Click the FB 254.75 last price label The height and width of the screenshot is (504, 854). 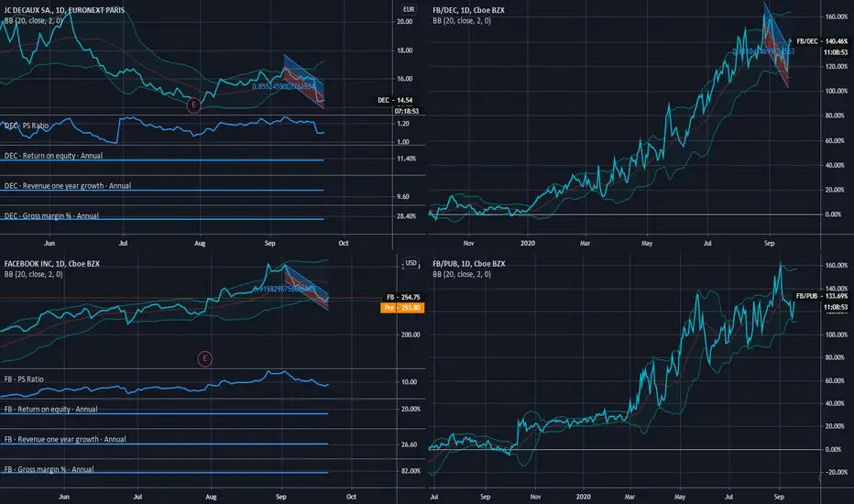(403, 297)
